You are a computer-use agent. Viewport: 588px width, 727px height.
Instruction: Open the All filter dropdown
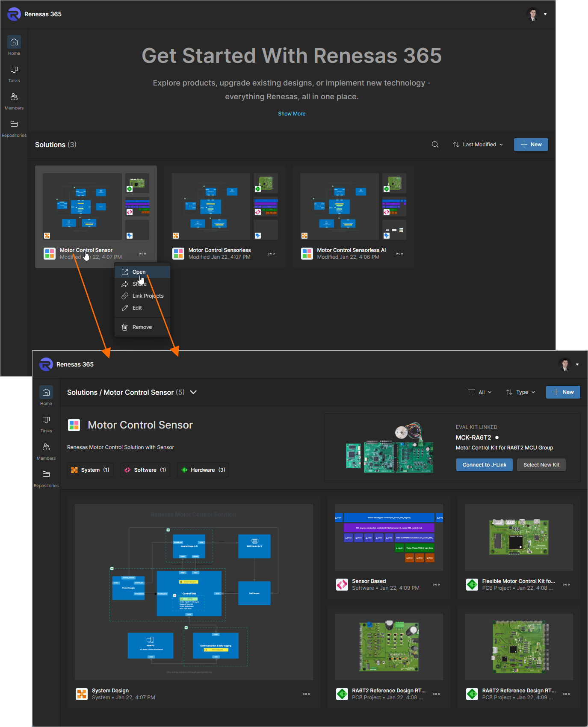(480, 392)
